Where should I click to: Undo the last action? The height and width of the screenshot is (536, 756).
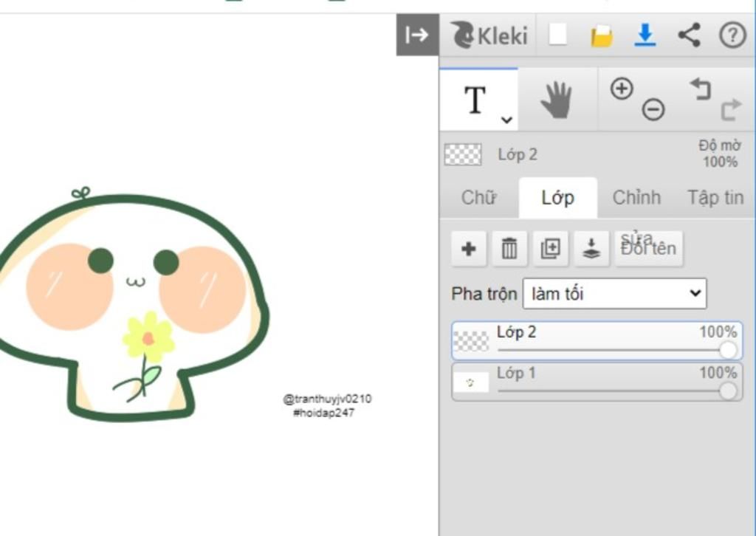click(701, 89)
